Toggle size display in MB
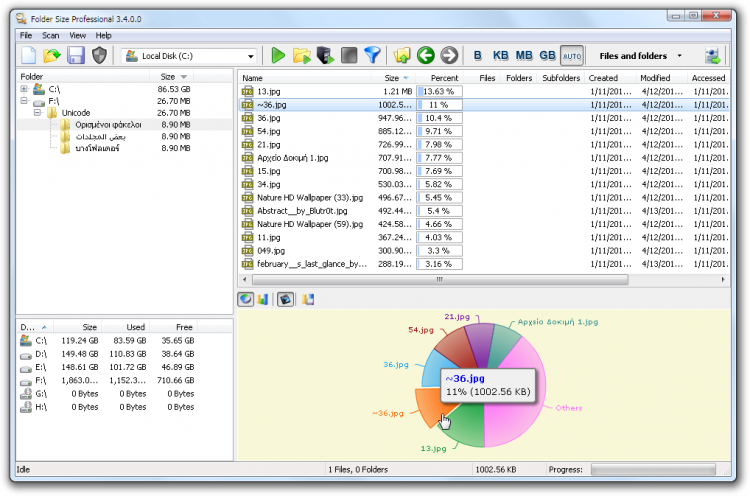 (x=523, y=56)
